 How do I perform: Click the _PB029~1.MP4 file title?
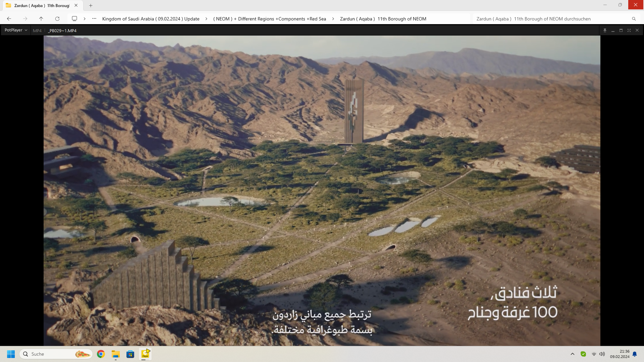pos(62,31)
